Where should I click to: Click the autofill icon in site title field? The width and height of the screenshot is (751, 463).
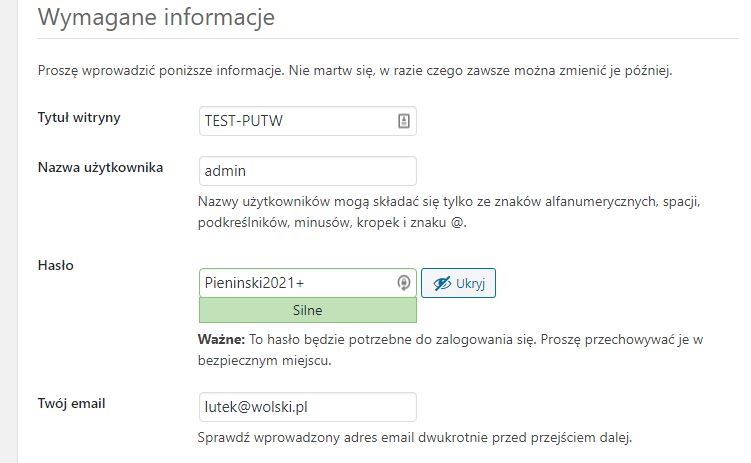404,121
